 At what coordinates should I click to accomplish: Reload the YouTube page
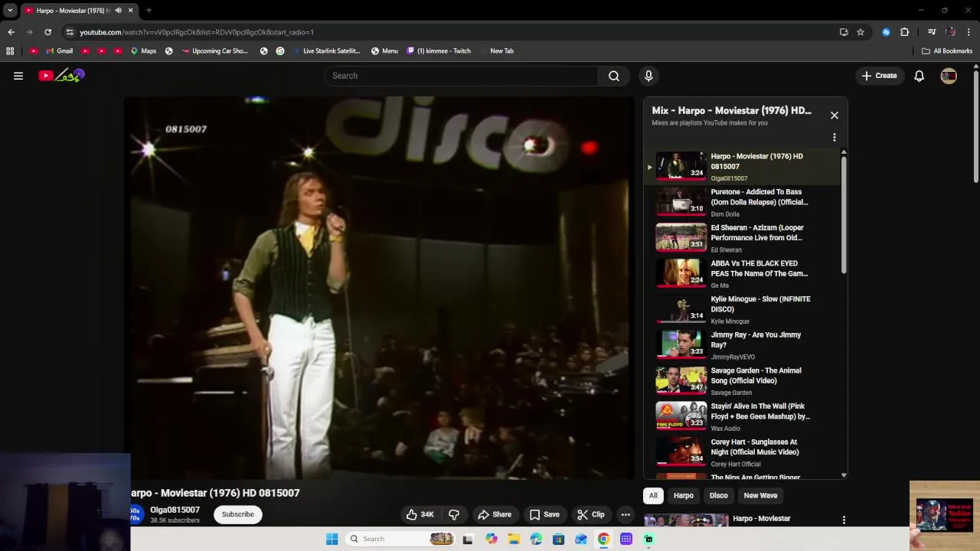tap(47, 32)
